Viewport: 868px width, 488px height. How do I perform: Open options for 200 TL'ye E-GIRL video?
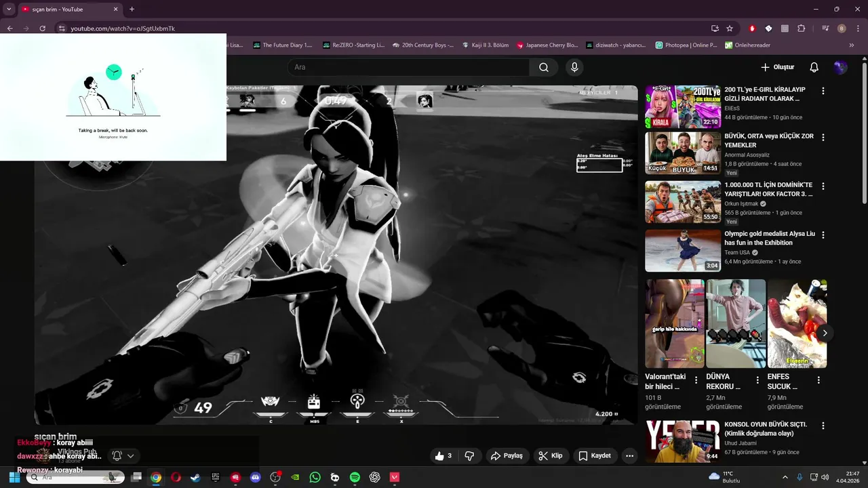tap(823, 91)
